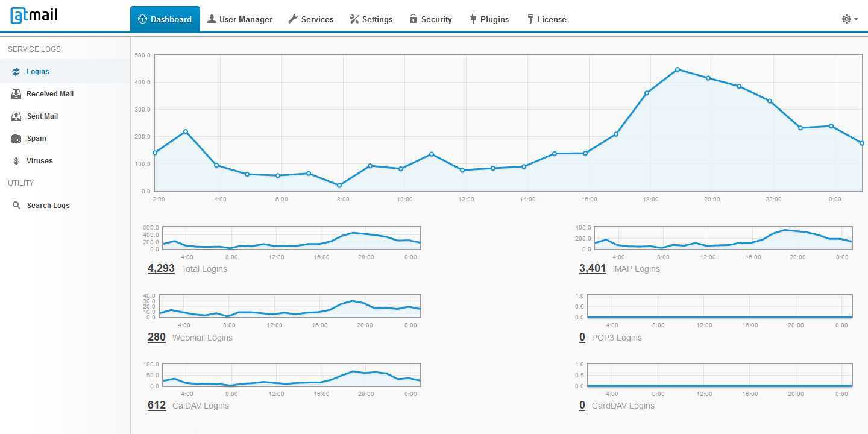Click the Spam folder icon
This screenshot has height=434, width=868.
coord(16,139)
